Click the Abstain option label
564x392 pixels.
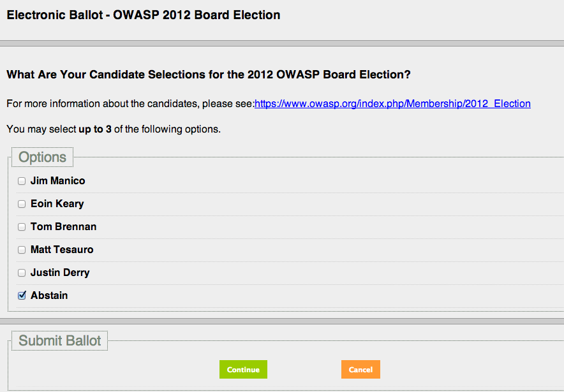click(49, 296)
